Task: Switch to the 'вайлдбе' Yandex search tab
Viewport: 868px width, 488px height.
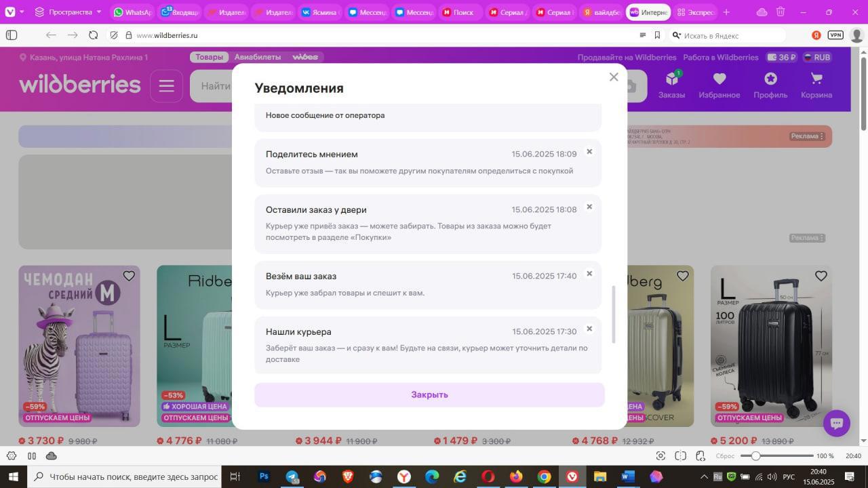Action: 601,12
